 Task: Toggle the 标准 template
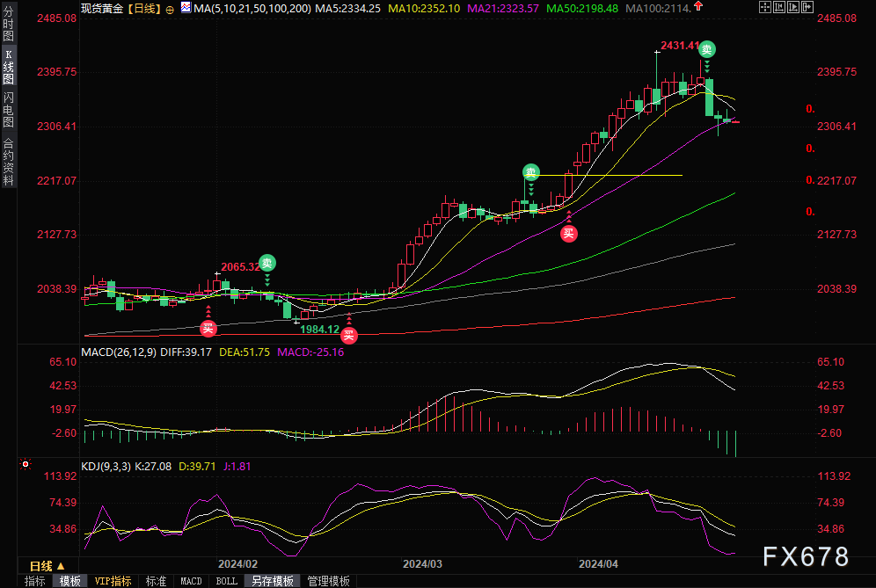(156, 581)
